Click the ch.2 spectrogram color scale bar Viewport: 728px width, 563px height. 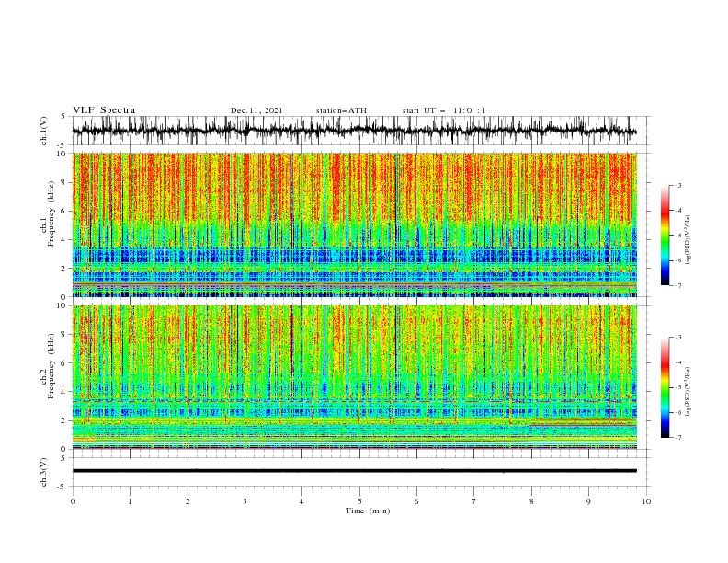pyautogui.click(x=665, y=387)
